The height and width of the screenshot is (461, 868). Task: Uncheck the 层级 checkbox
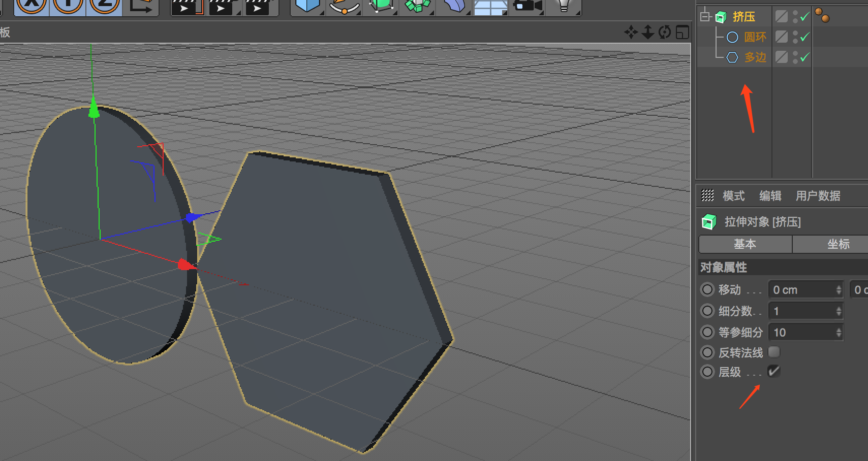(x=774, y=371)
